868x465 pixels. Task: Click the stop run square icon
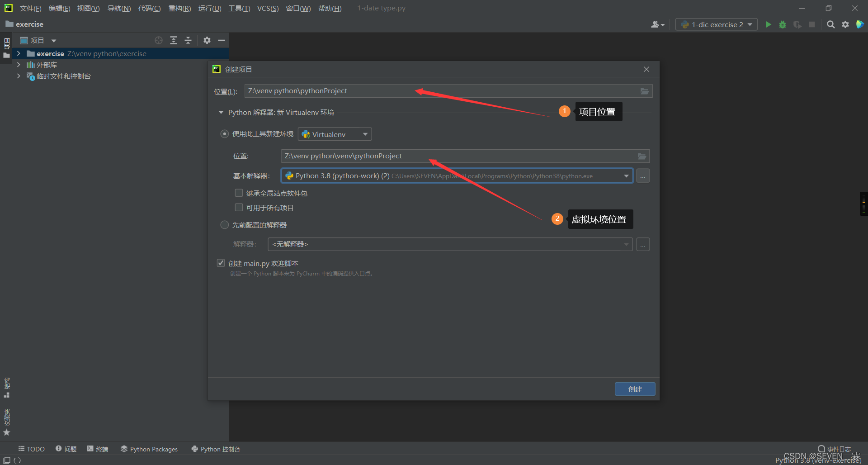point(812,24)
